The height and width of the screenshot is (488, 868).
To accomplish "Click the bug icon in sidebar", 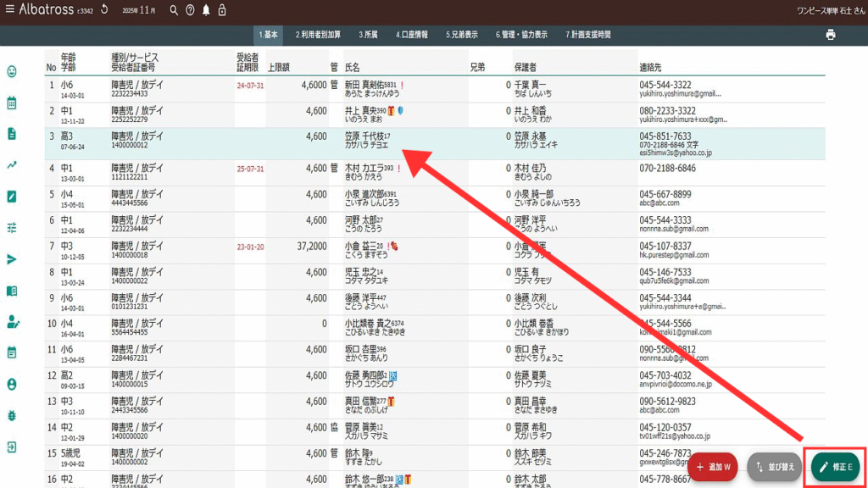I will [12, 415].
